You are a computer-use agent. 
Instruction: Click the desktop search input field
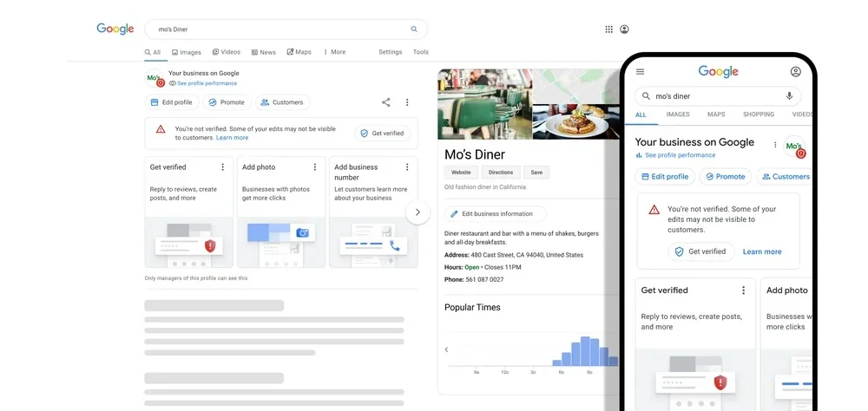[278, 29]
